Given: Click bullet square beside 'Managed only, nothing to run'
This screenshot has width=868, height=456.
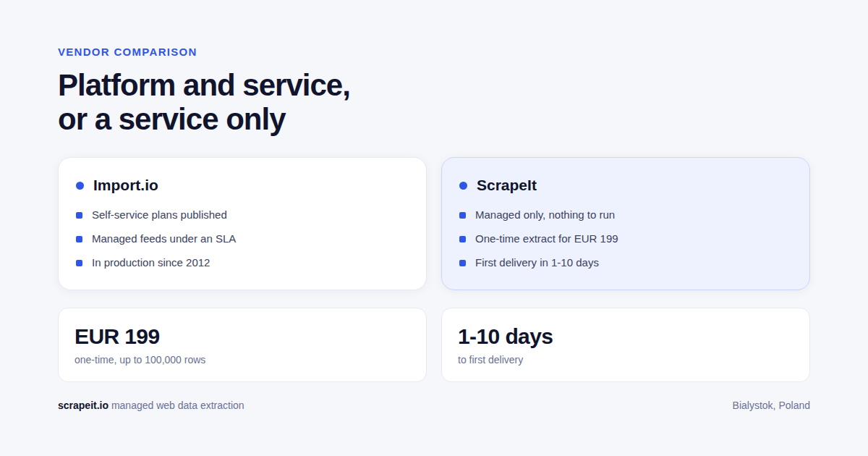Looking at the screenshot, I should 462,215.
